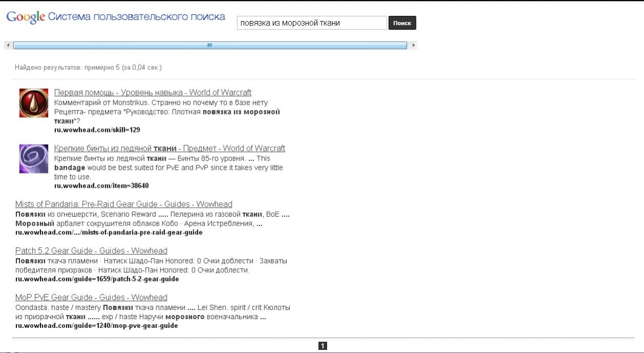Click the left arrow of horizontal scrollbar

click(8, 46)
